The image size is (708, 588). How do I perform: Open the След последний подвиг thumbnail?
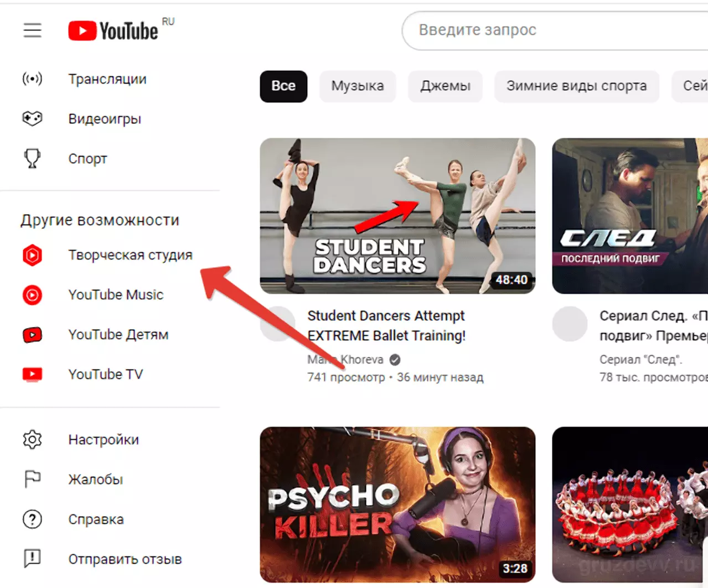tap(630, 216)
